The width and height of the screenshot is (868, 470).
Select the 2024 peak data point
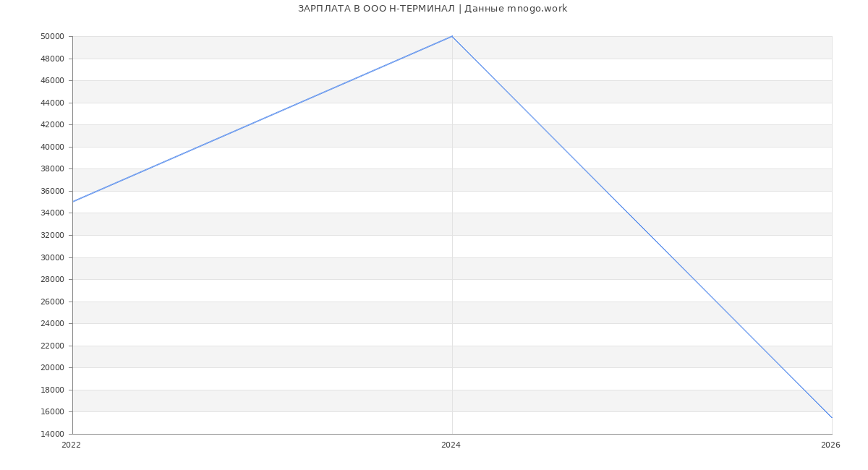(452, 36)
